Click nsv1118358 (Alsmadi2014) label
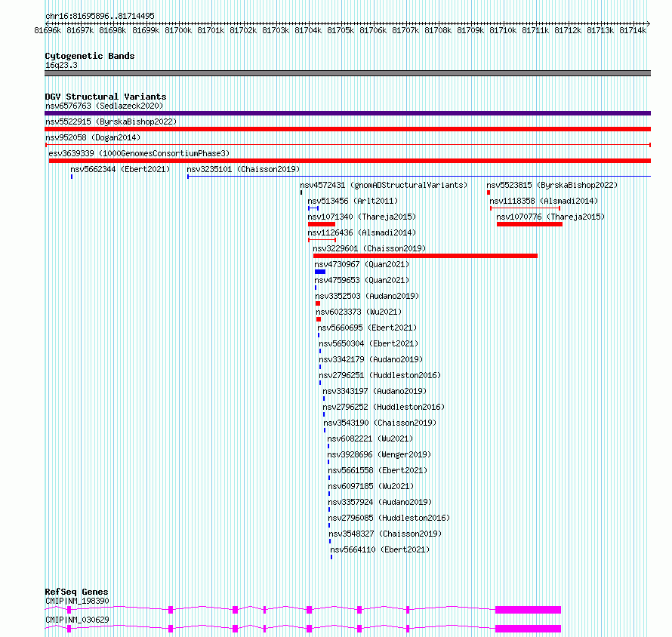 coord(544,201)
